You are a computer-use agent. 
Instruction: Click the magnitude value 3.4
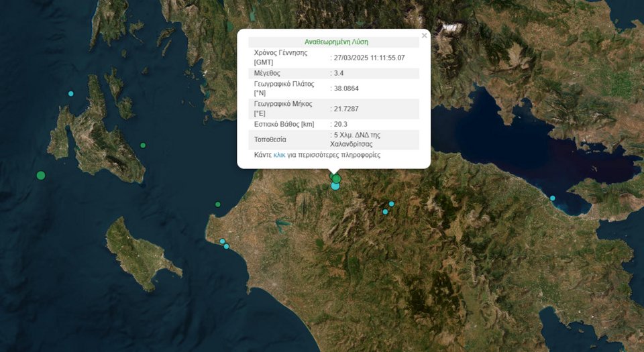(x=339, y=73)
